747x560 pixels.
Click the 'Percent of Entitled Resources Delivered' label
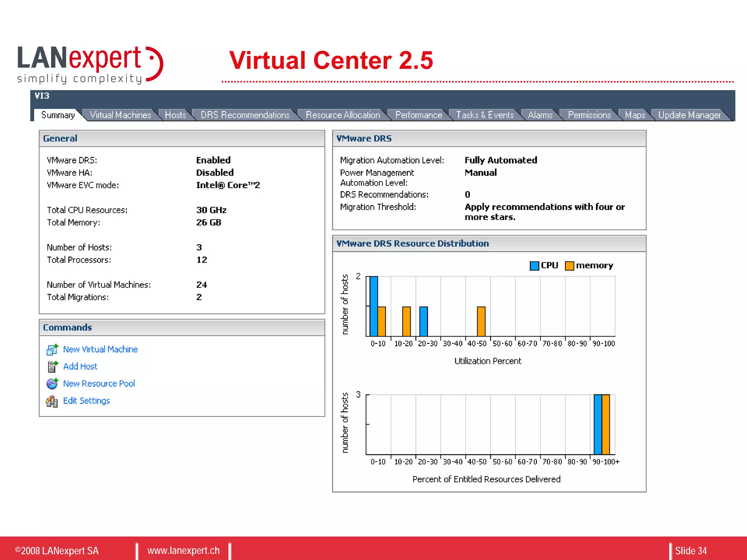coord(486,479)
